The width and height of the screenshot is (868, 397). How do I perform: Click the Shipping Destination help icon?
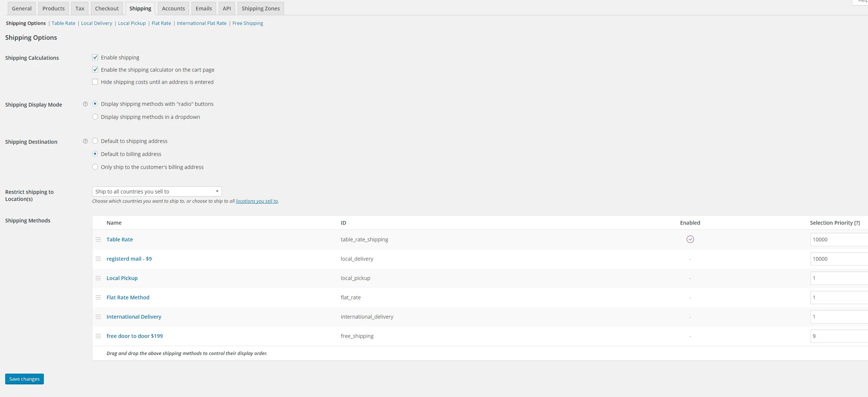[85, 141]
